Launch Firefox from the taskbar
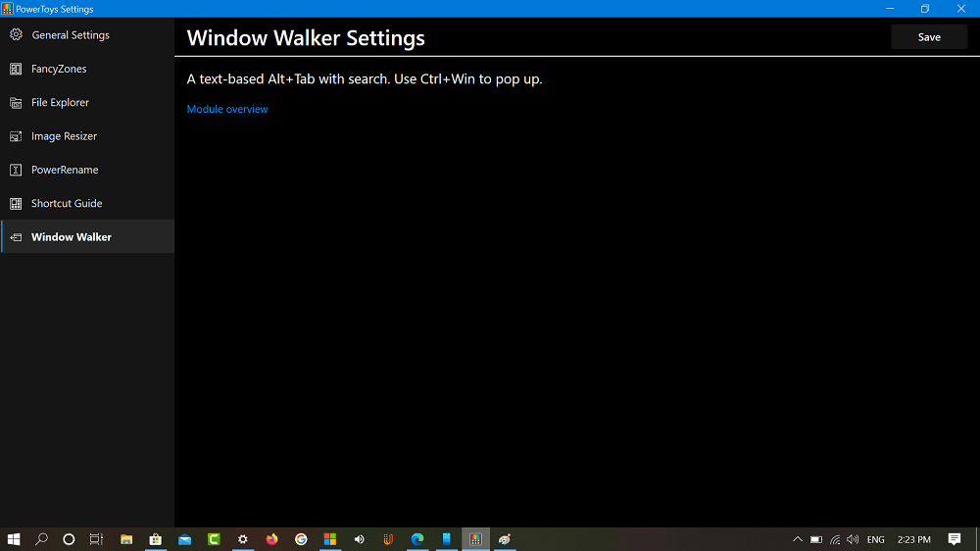This screenshot has height=551, width=980. 271,539
